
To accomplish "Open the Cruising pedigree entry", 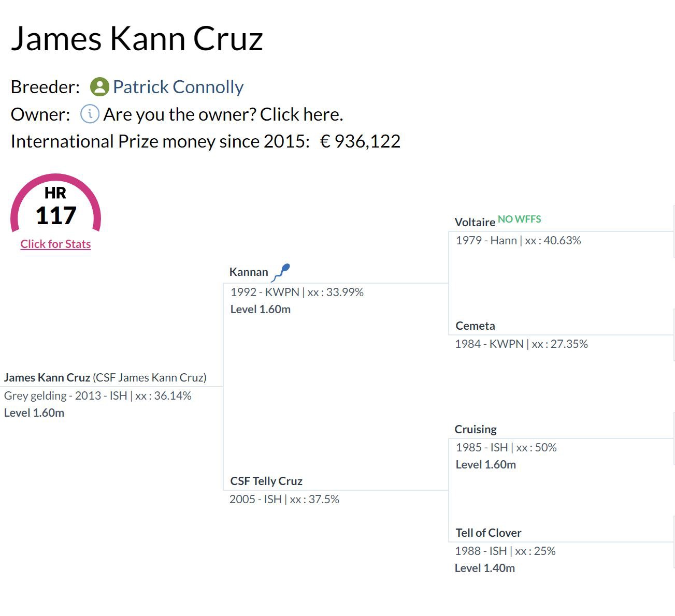I will (476, 430).
